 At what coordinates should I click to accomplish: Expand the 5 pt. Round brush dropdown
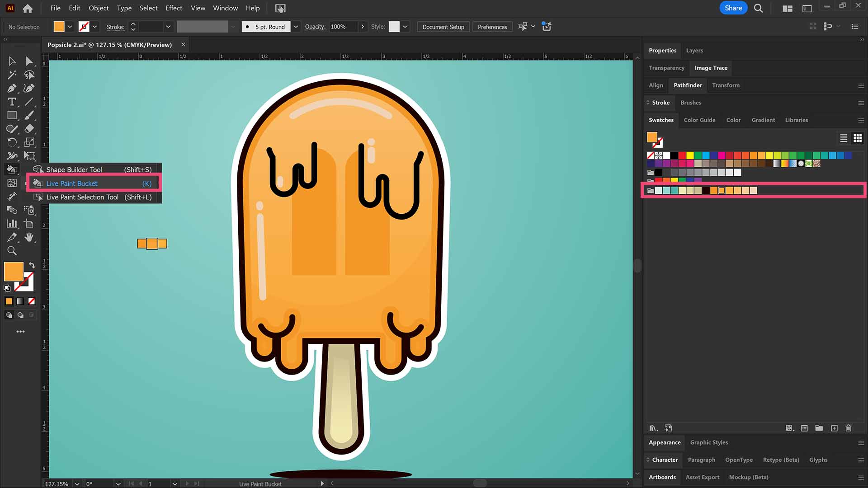[x=296, y=27]
